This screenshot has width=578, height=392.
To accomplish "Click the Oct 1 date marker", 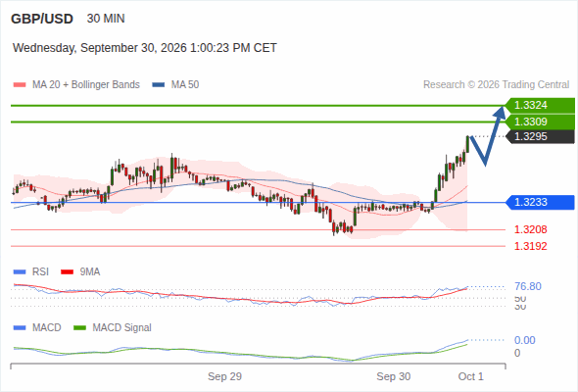I will point(471,376).
